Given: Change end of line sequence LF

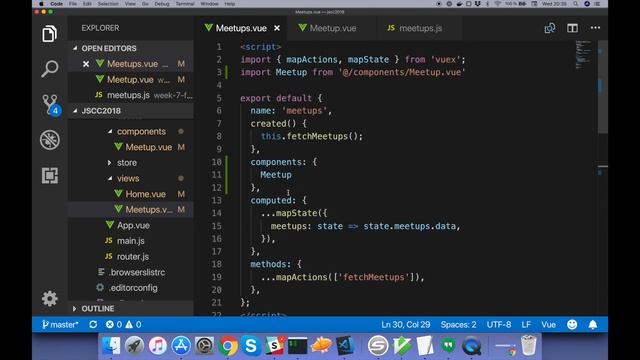Looking at the screenshot, I should coord(526,324).
